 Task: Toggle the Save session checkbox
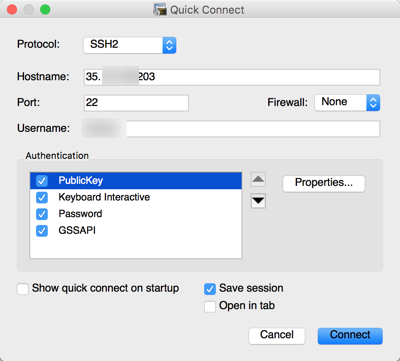(x=210, y=289)
